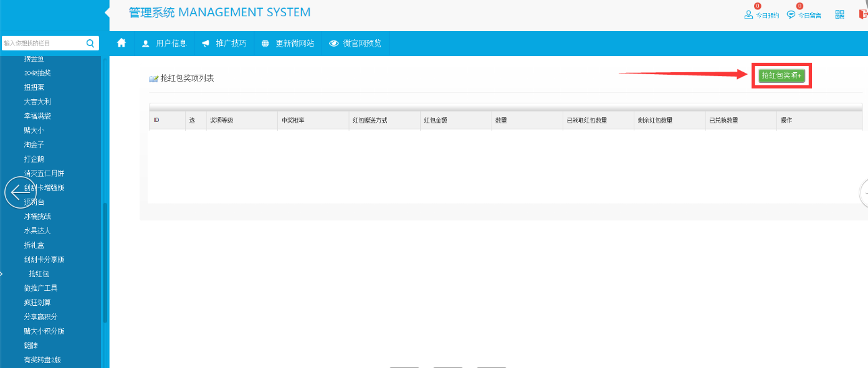Click the red logout icon
The height and width of the screenshot is (368, 868).
(862, 14)
